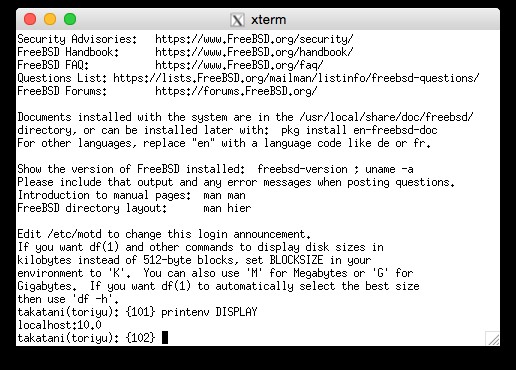This screenshot has width=516, height=370.
Task: Click the yellow minimize window button
Action: coord(50,19)
